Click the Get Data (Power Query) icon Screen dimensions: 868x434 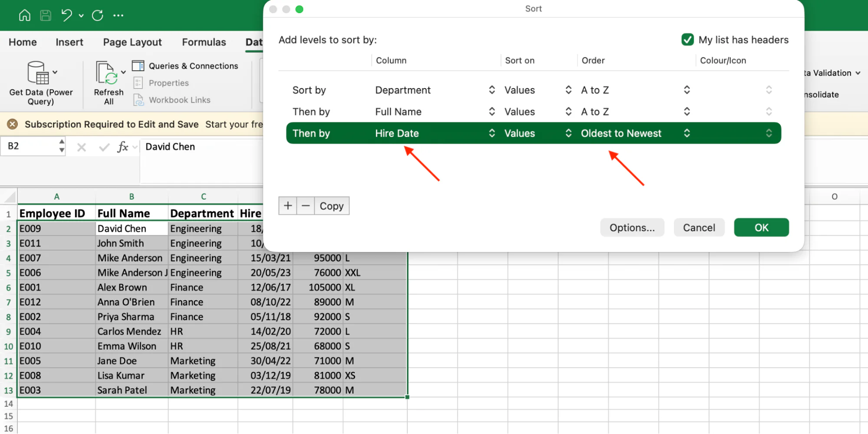(38, 72)
